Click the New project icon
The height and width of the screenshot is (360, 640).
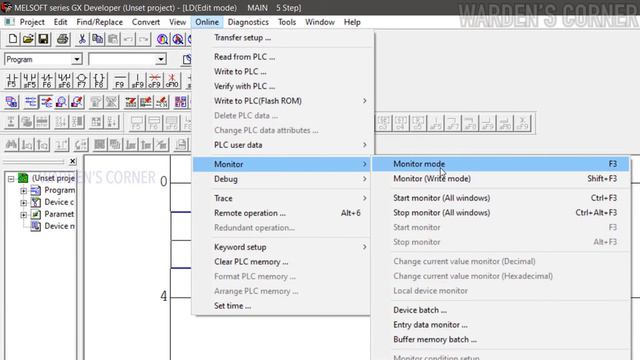click(13, 39)
